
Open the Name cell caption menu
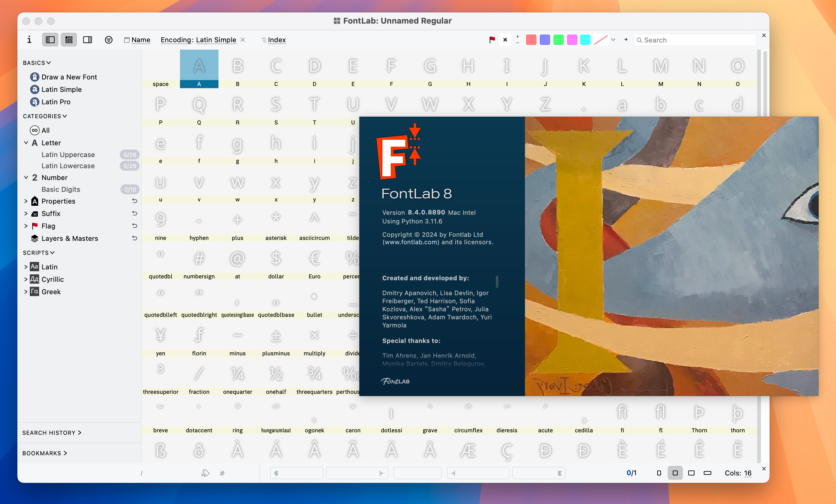[137, 40]
